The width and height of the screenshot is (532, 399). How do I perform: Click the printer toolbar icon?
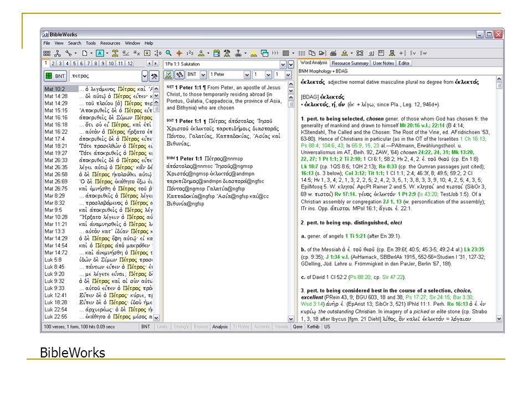click(x=333, y=53)
